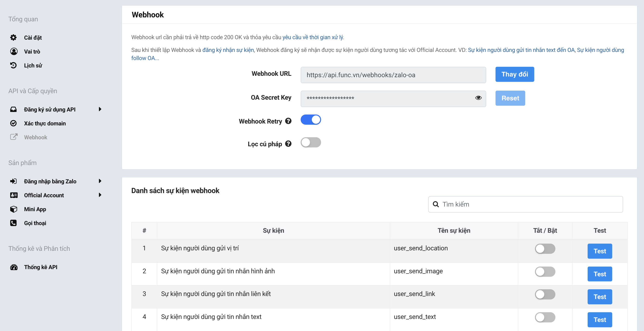
Task: Click the help icon next to Webhook Retry
Action: (288, 121)
